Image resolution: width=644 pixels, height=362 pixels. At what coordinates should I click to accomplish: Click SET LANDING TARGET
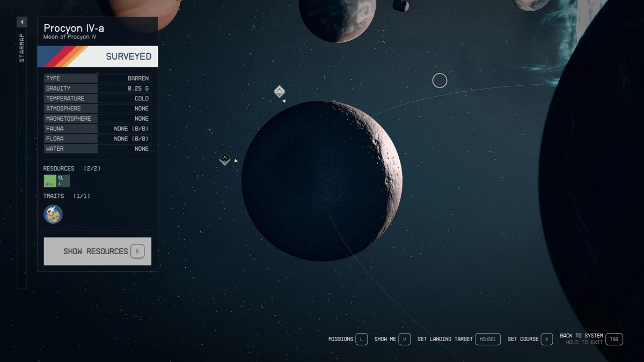click(460, 339)
